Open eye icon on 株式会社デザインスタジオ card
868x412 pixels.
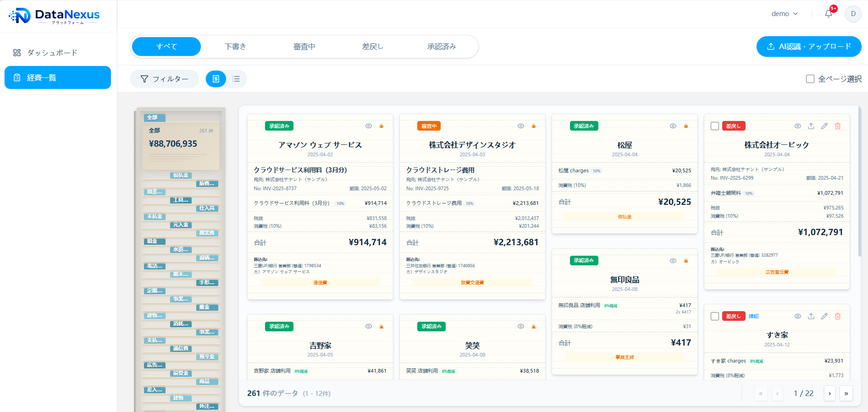point(521,126)
